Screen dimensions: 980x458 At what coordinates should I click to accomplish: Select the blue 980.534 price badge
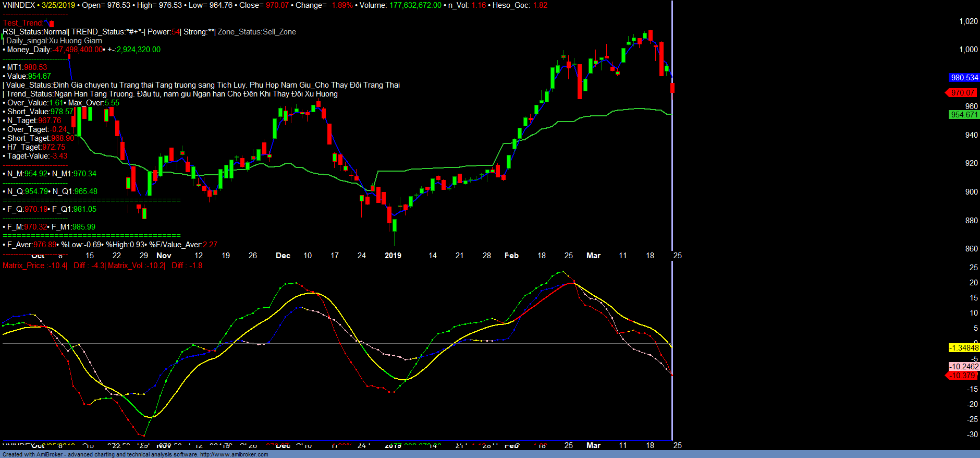[x=964, y=78]
